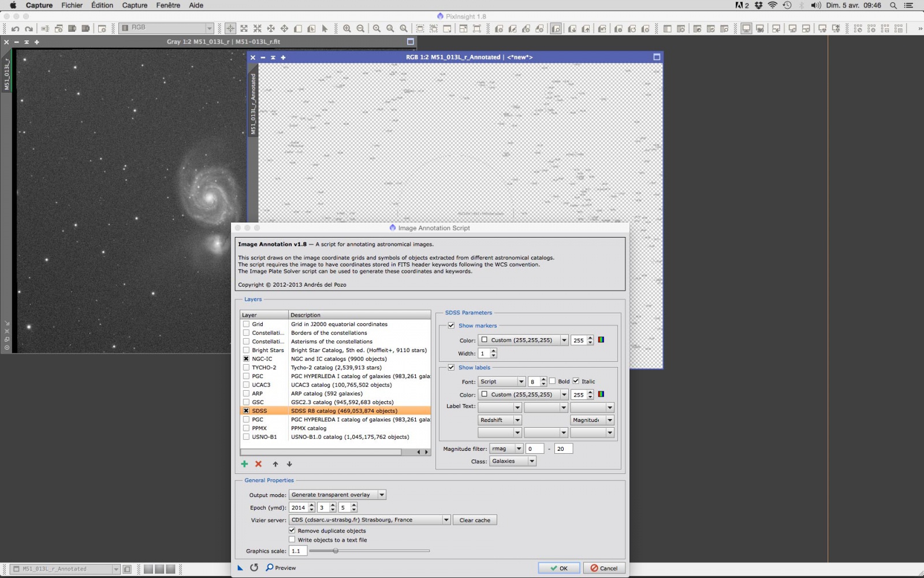Click the maximize icon of M51_013L_r window
The width and height of the screenshot is (924, 578).
(x=411, y=42)
